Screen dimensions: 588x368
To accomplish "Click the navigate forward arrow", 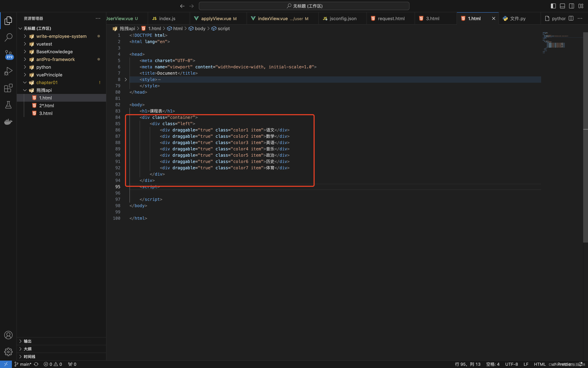I will tap(191, 6).
